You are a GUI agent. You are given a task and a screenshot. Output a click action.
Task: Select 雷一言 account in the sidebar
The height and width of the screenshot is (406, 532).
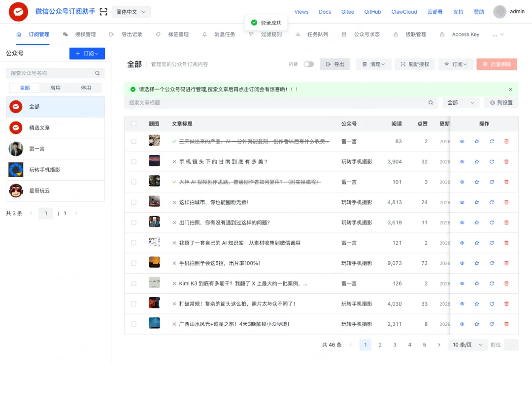(55, 149)
